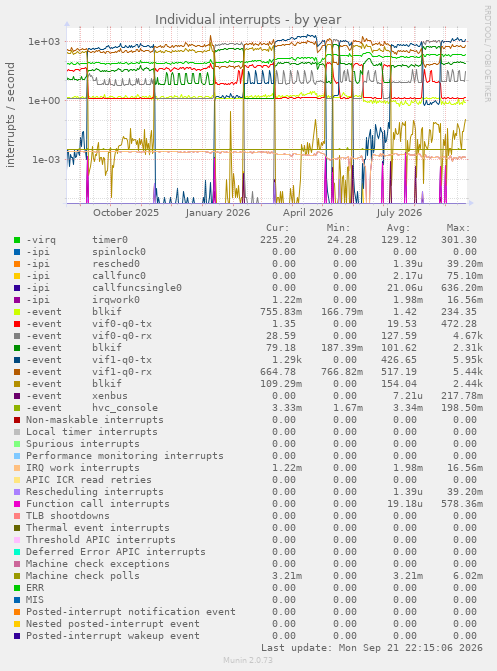The height and width of the screenshot is (671, 497).
Task: Click the 'January 2026' axis label
Action: pos(218,213)
